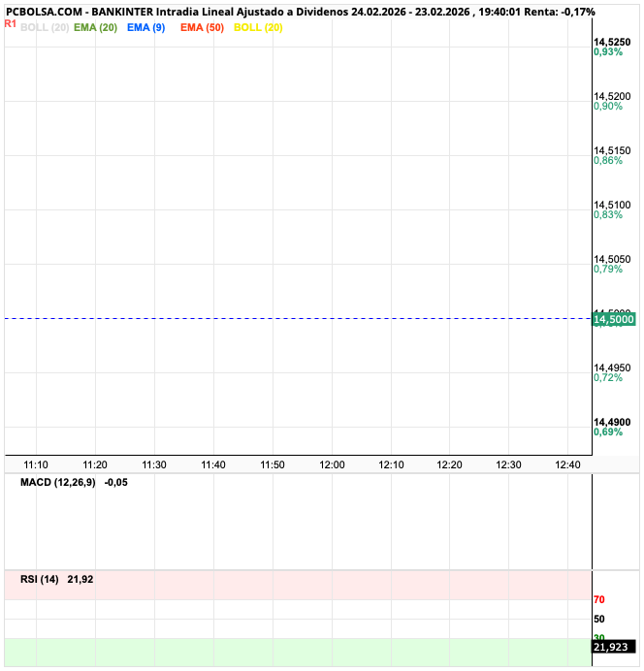Screen dimensions: 644x671
Task: Click the 12:00 time axis label
Action: (x=332, y=465)
